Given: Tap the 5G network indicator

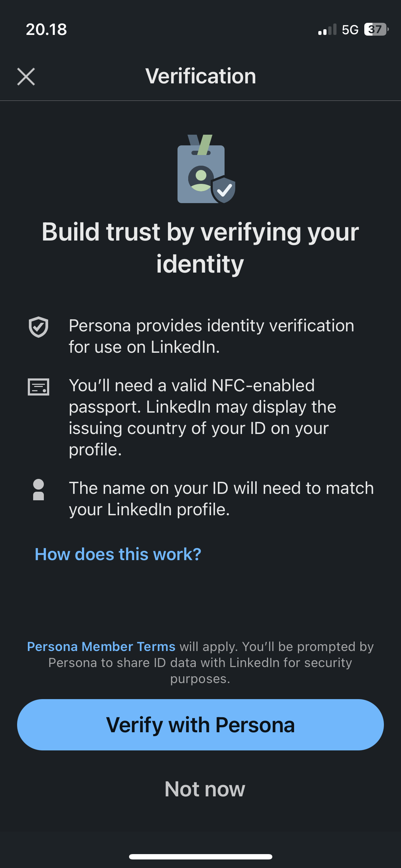Looking at the screenshot, I should (350, 30).
